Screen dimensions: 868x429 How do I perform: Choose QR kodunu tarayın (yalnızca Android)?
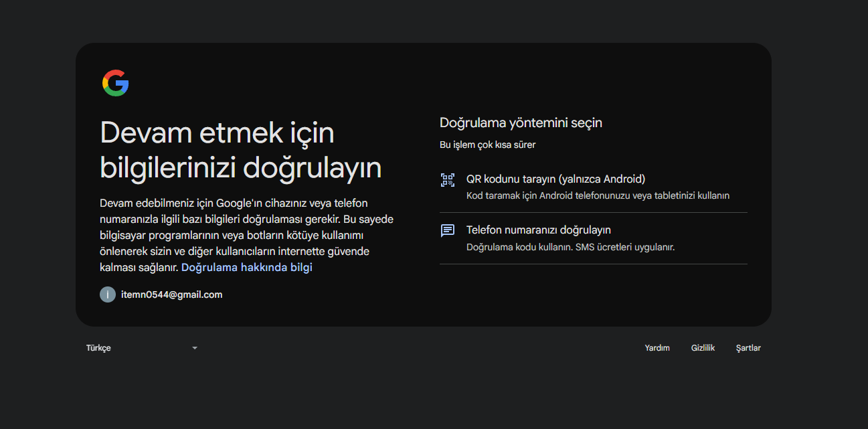pyautogui.click(x=593, y=187)
